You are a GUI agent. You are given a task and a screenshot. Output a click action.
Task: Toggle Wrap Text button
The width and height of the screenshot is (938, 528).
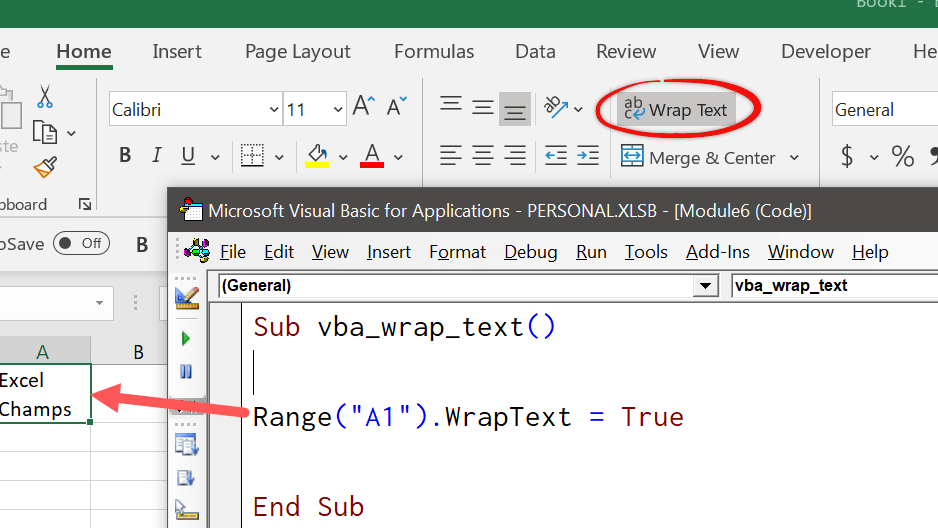[x=676, y=109]
